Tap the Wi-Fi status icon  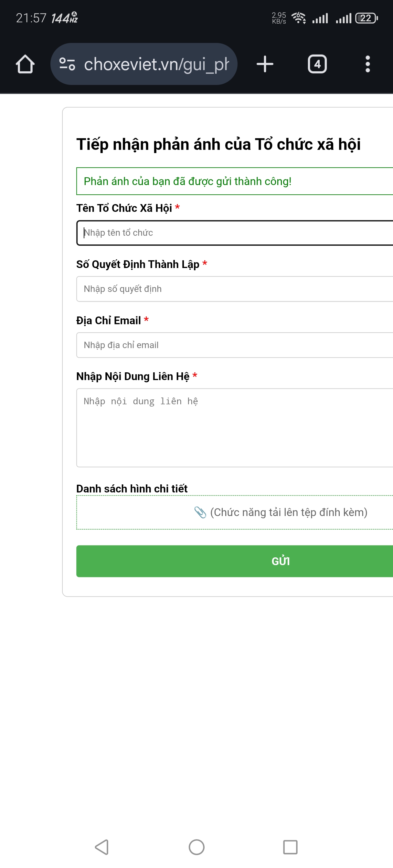pyautogui.click(x=299, y=17)
